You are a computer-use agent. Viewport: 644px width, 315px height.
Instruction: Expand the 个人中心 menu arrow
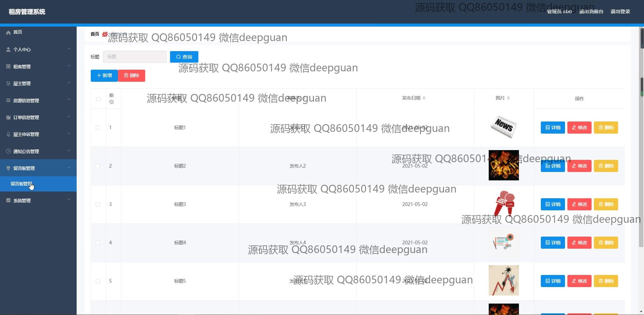click(69, 49)
